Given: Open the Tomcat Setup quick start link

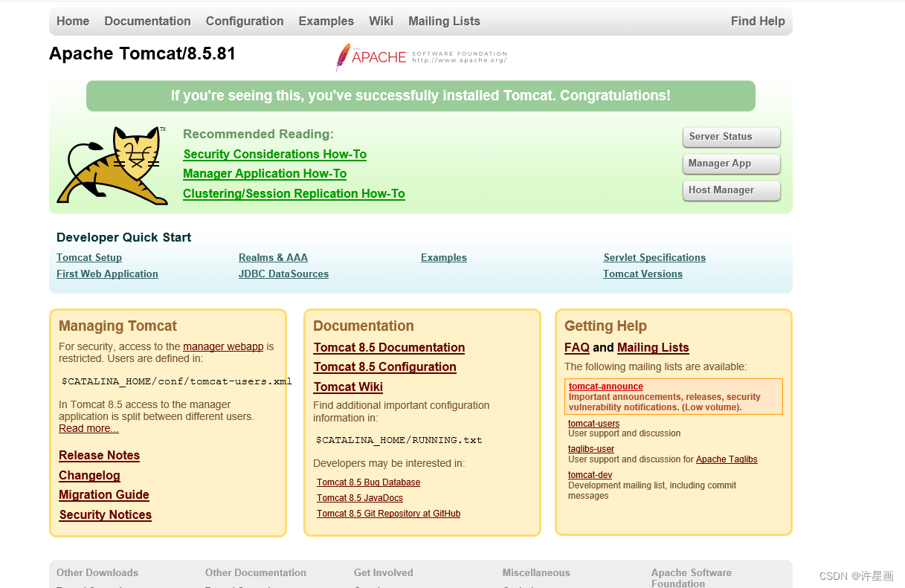Looking at the screenshot, I should [89, 258].
